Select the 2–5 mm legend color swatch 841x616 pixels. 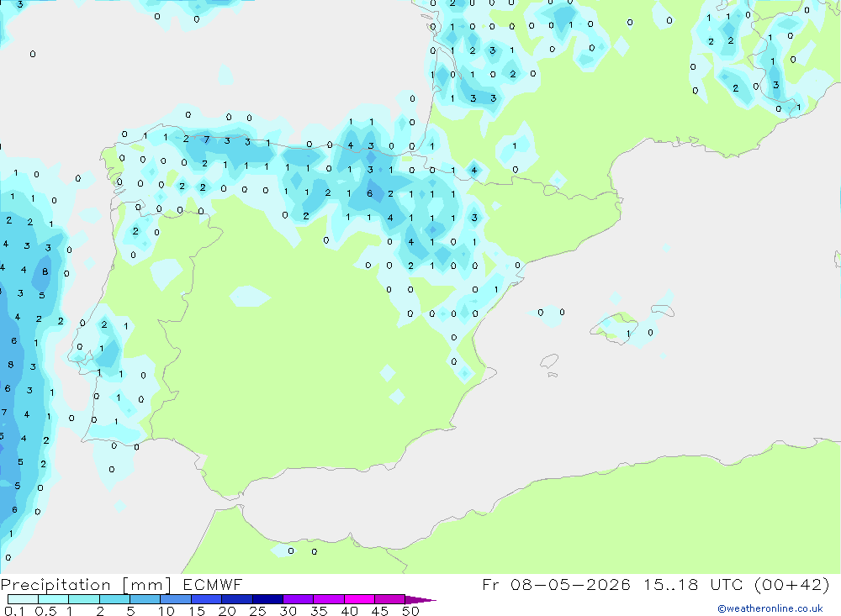[x=114, y=599]
